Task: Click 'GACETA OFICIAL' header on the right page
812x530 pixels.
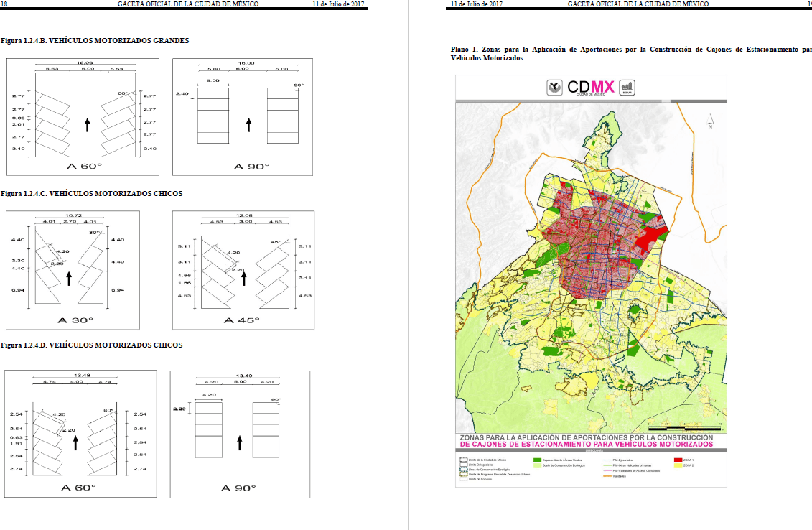Action: coord(638,4)
